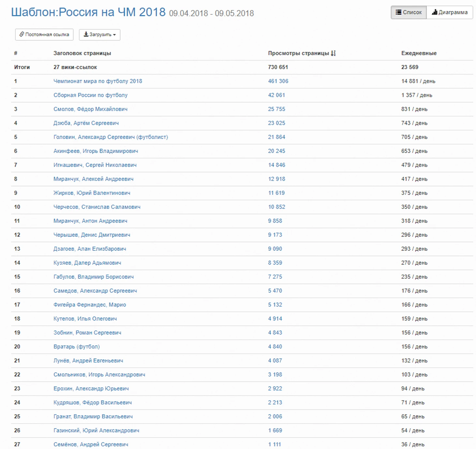Click the sort icon next to Просмотры страницы
Viewport: 476px width, 449px height.
coord(333,53)
